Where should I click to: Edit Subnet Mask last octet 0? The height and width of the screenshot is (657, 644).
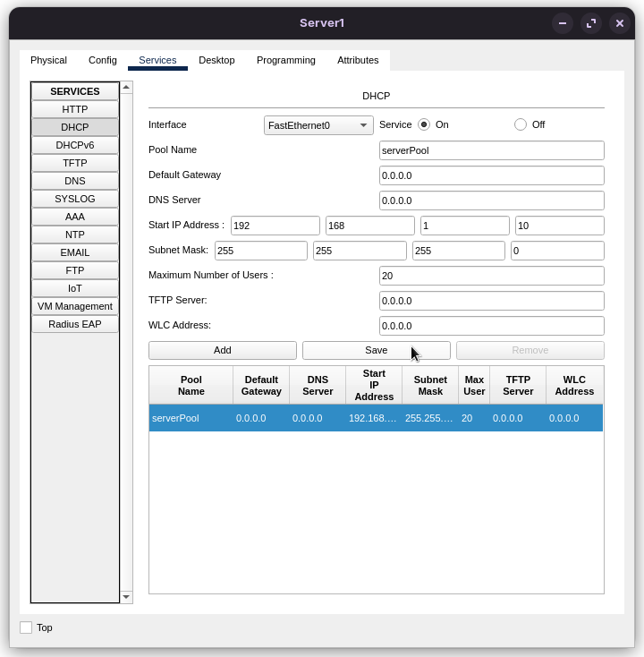click(557, 251)
